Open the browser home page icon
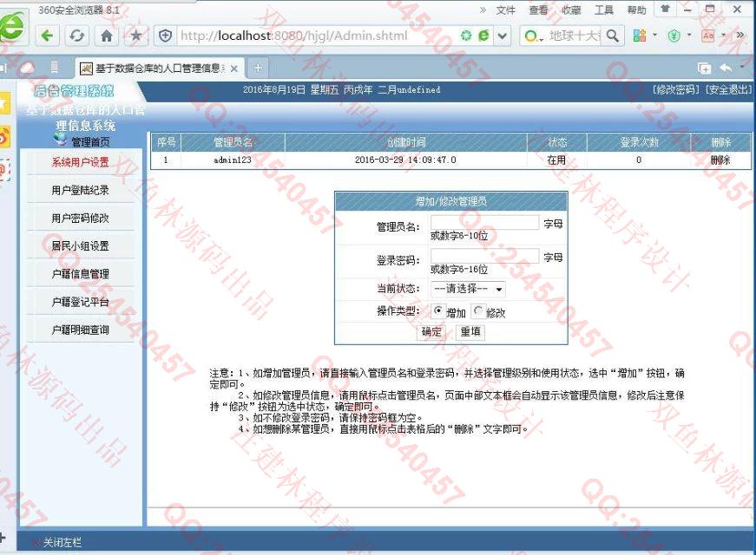Image resolution: width=756 pixels, height=555 pixels. (107, 36)
